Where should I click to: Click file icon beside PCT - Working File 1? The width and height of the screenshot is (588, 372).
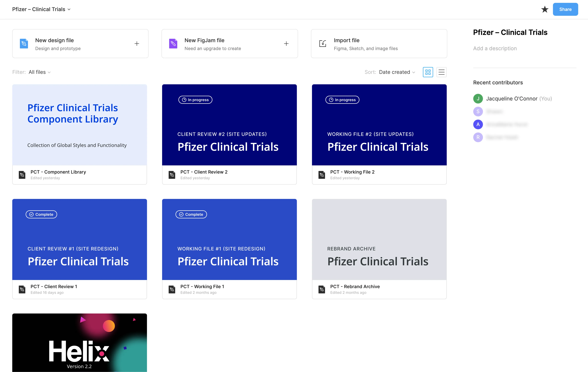[x=172, y=289]
